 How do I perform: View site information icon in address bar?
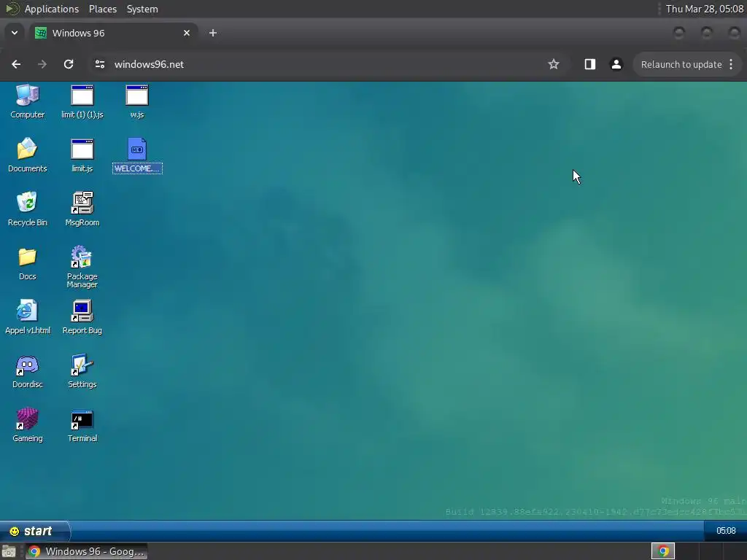(99, 64)
